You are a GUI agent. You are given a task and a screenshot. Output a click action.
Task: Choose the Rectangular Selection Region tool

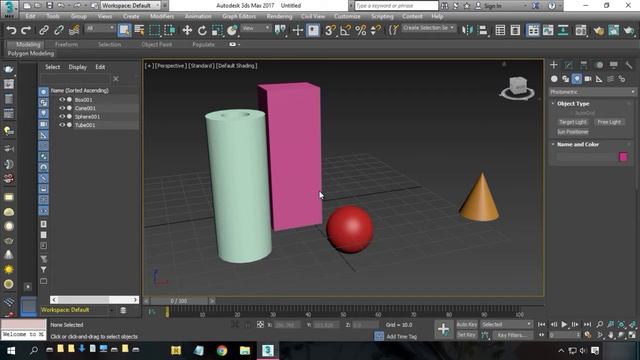tap(155, 30)
